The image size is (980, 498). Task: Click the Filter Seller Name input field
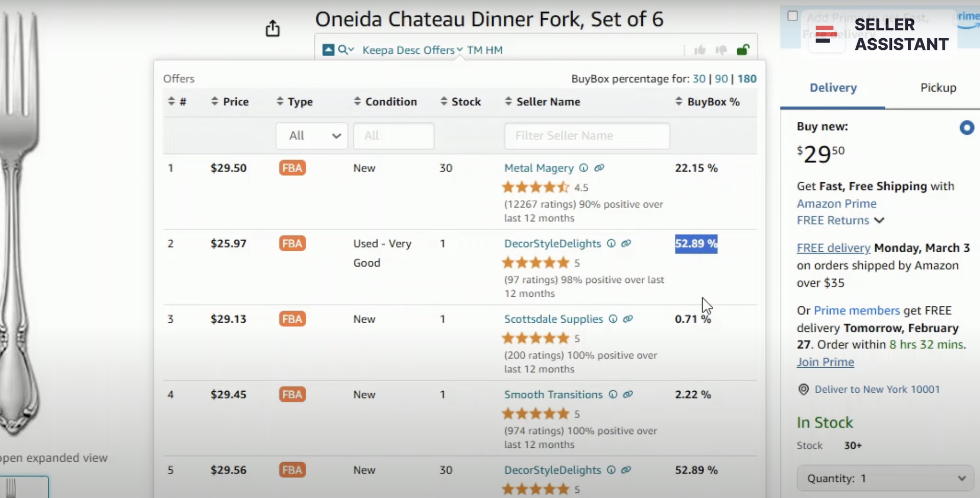point(587,136)
